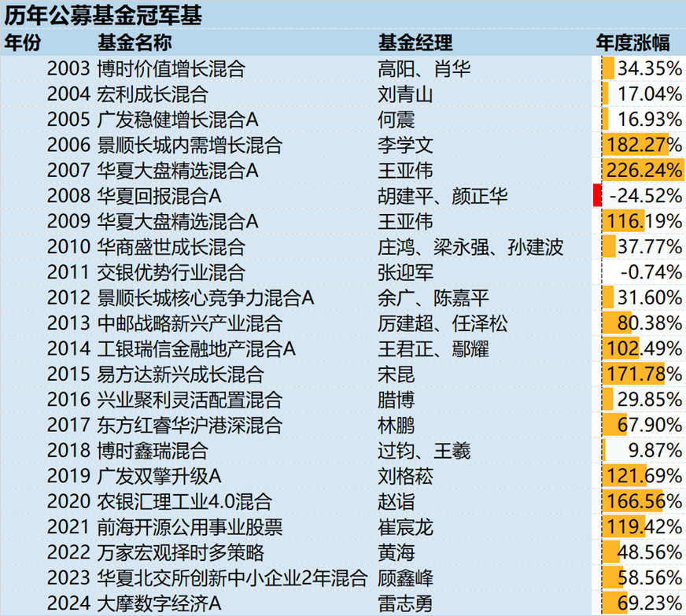Select fund name 景顺长城核心竞争力混合A
This screenshot has height=616, width=686.
point(205,297)
